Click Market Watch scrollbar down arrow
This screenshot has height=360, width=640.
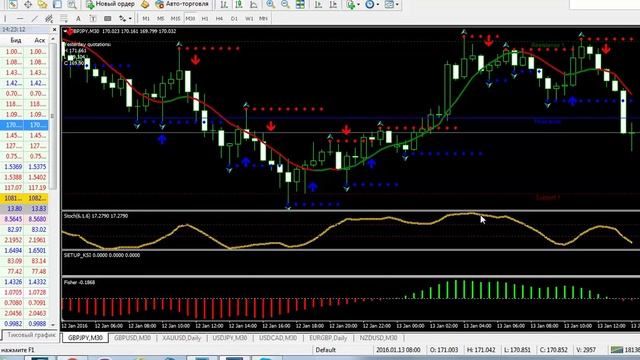click(53, 324)
